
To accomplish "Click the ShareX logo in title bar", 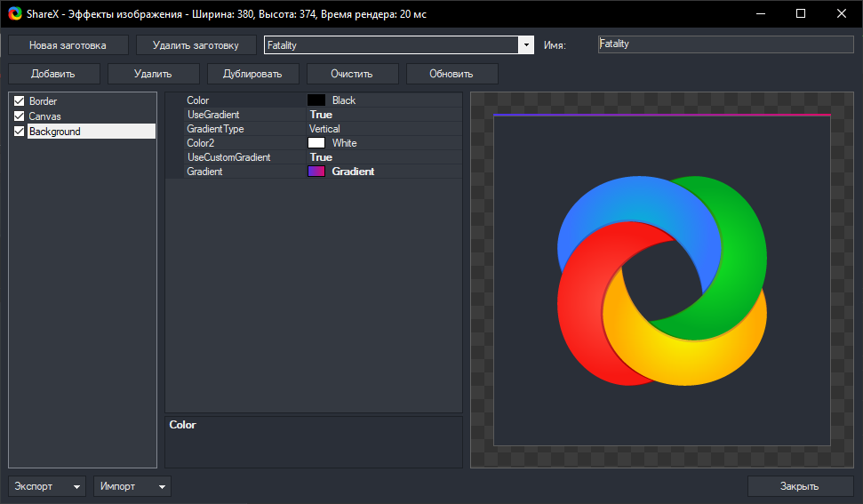I will pos(15,13).
